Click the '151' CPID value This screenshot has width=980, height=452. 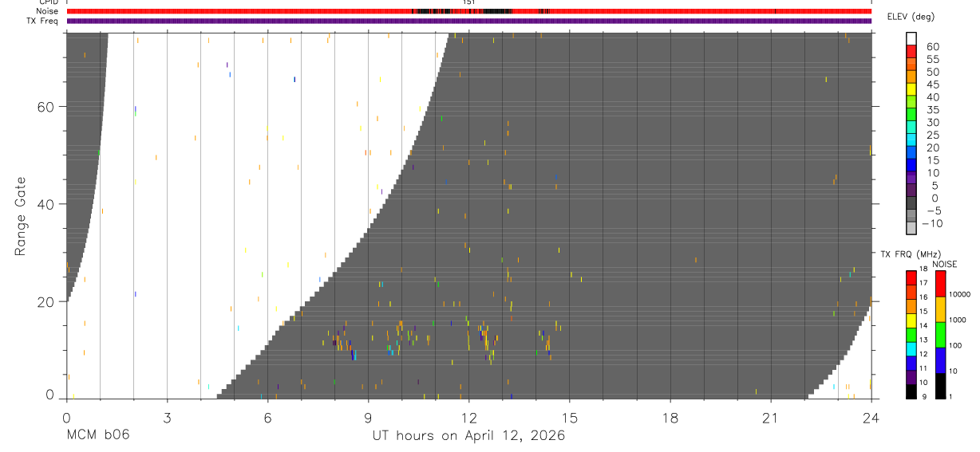click(468, 2)
